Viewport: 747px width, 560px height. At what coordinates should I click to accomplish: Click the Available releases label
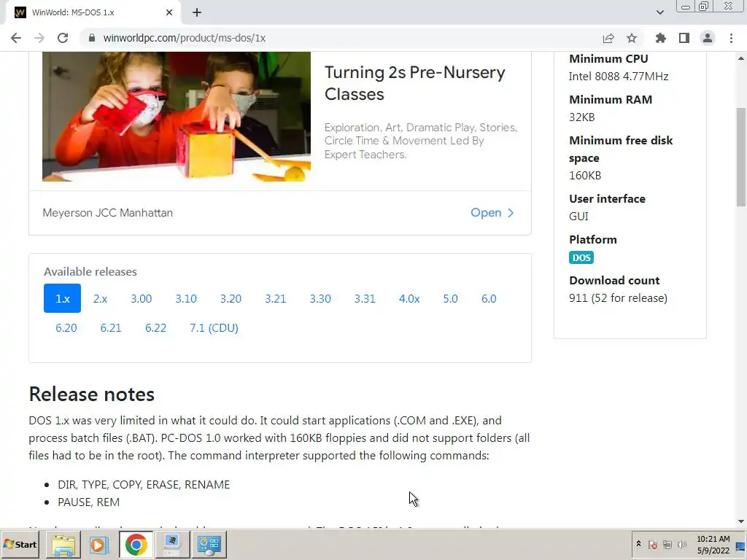[90, 272]
